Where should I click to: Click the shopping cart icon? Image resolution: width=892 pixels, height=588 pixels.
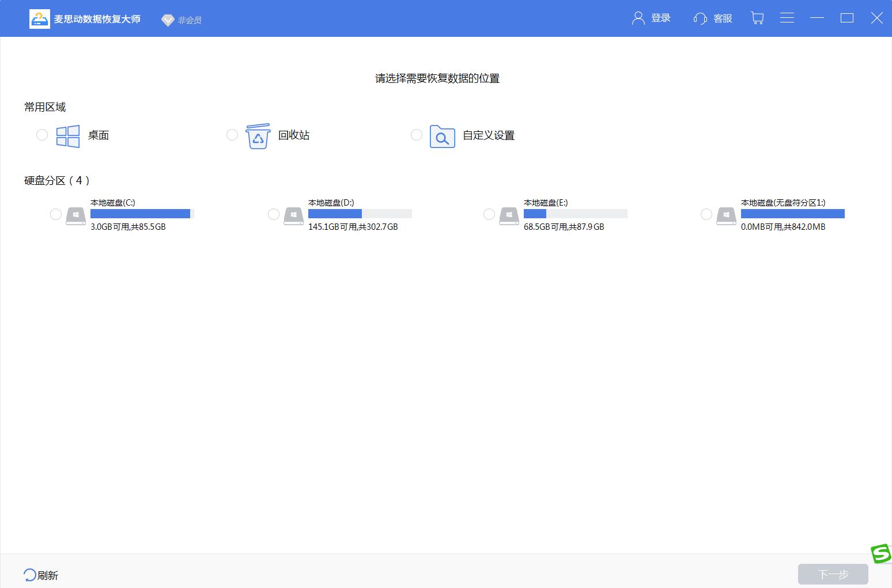757,18
